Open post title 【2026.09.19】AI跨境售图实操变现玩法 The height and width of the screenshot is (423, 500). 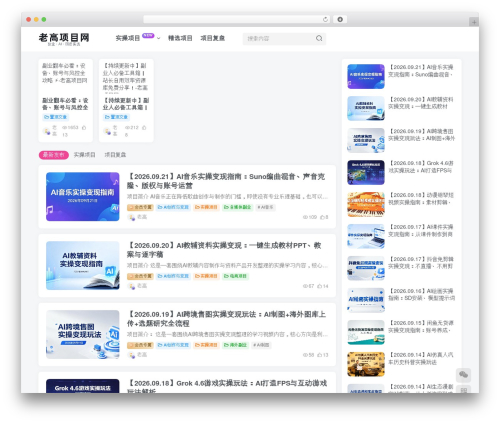click(x=226, y=319)
